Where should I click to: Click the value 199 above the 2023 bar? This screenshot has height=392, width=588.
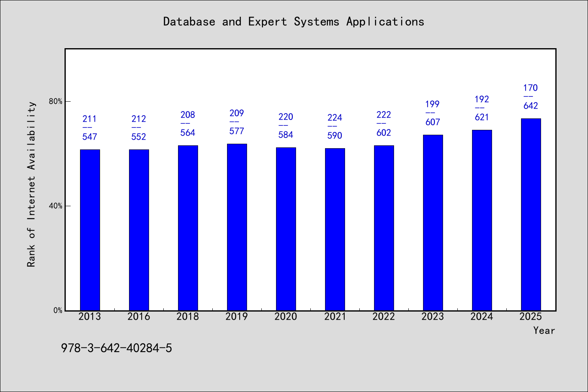tap(433, 104)
